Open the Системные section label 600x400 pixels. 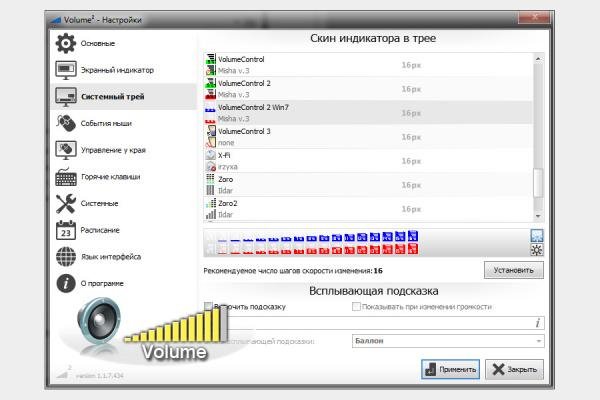point(99,203)
